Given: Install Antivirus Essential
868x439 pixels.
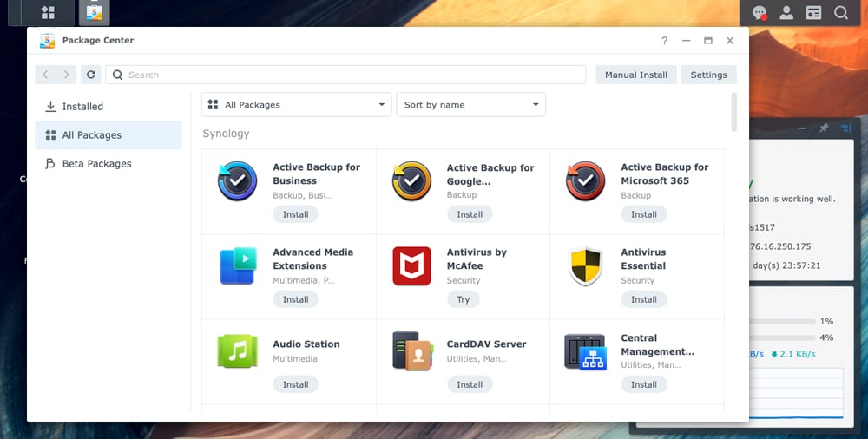Looking at the screenshot, I should pos(644,299).
